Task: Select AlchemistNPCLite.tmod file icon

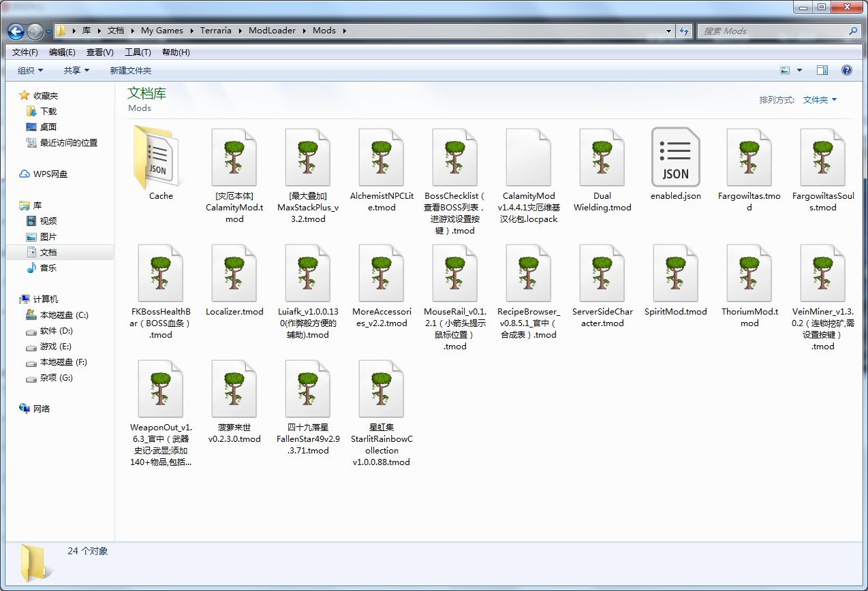Action: tap(382, 157)
